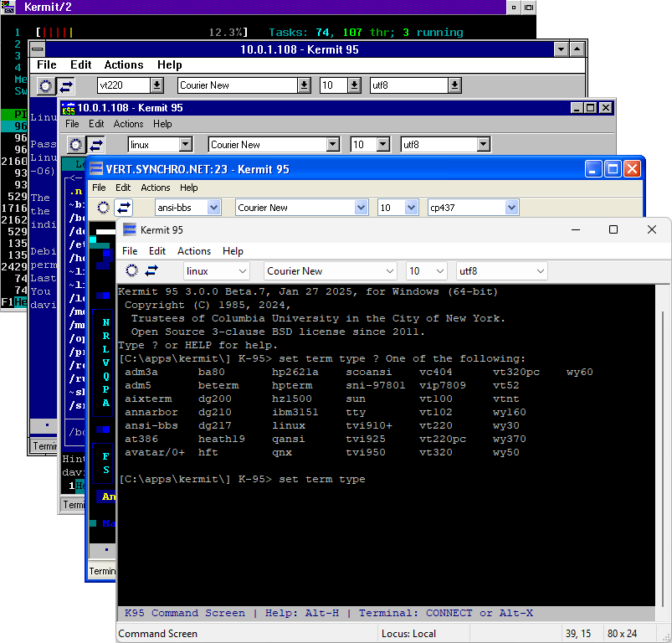672x643 pixels.
Task: Click gear icon in vt220 10.0.1.108 window
Action: 45,85
